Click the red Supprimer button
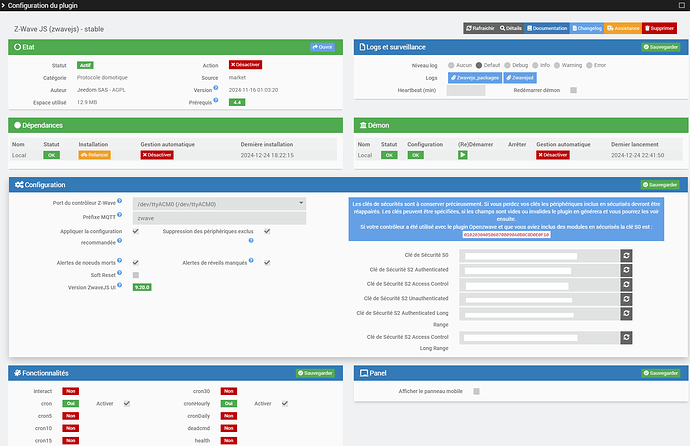 659,28
